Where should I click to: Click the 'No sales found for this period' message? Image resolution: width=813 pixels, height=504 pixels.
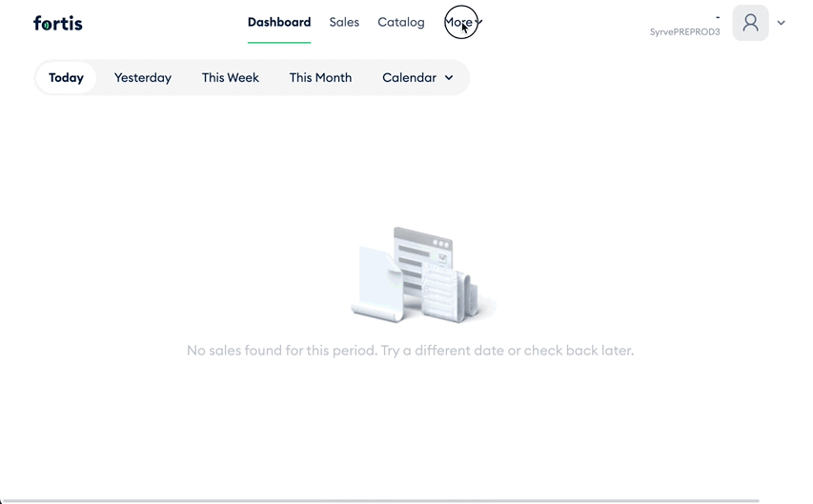tap(410, 351)
